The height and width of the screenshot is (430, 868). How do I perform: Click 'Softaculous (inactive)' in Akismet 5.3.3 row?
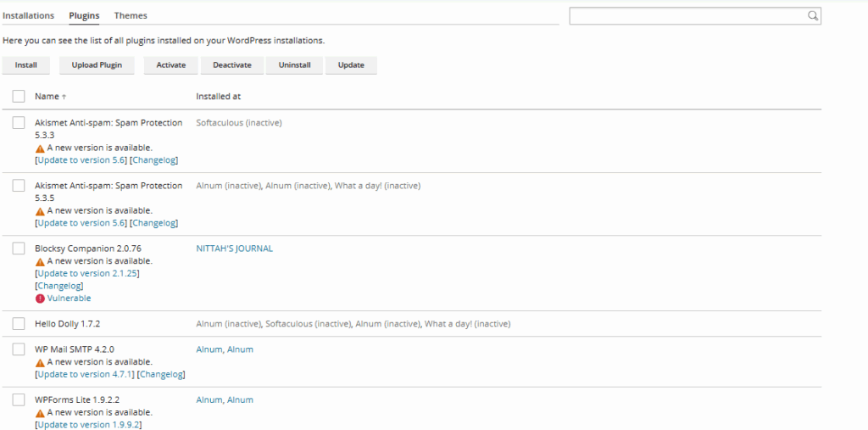pos(238,123)
